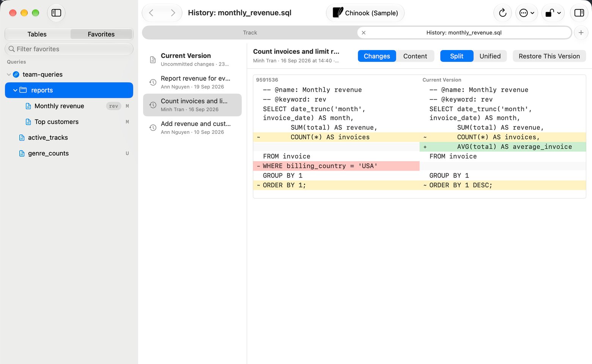
Task: Show the Content view
Action: [x=415, y=56]
